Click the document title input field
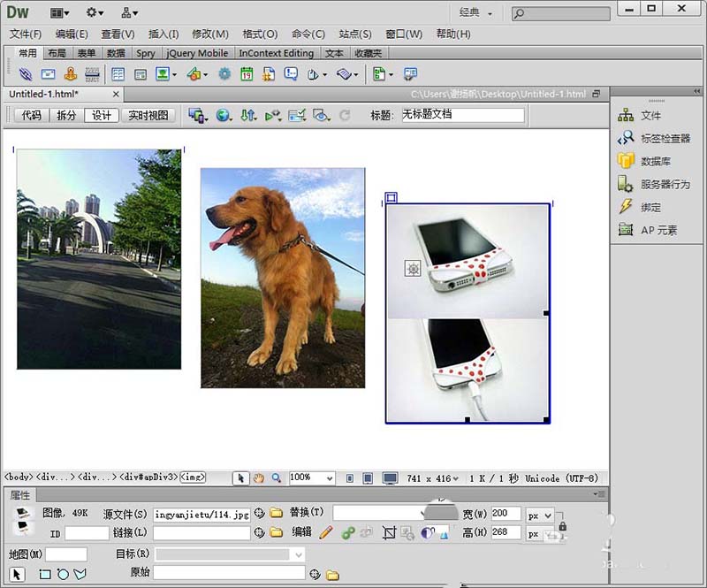The image size is (707, 588). [x=463, y=115]
